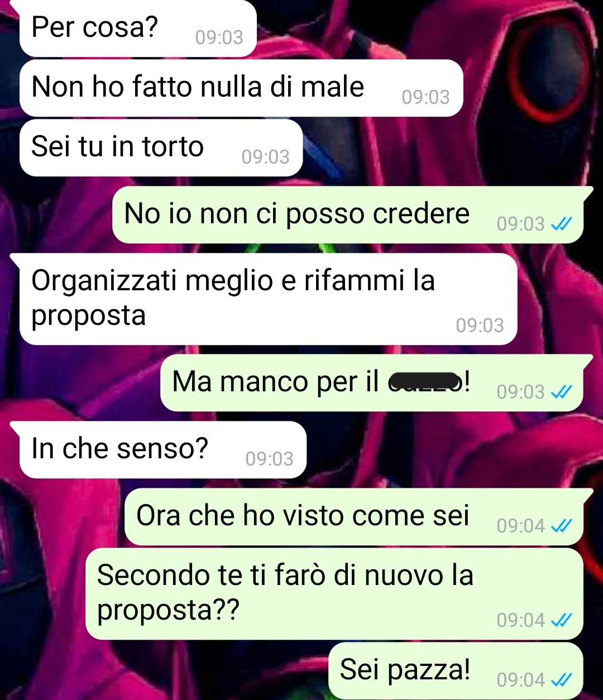603x700 pixels.
Task: Tap the 'Per cosa?' message bubble
Action: pos(138,28)
